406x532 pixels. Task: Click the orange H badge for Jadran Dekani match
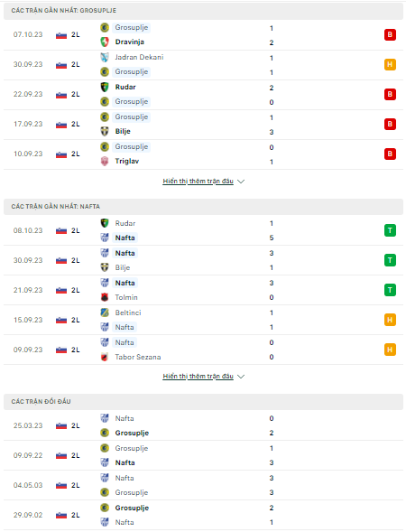pyautogui.click(x=390, y=64)
